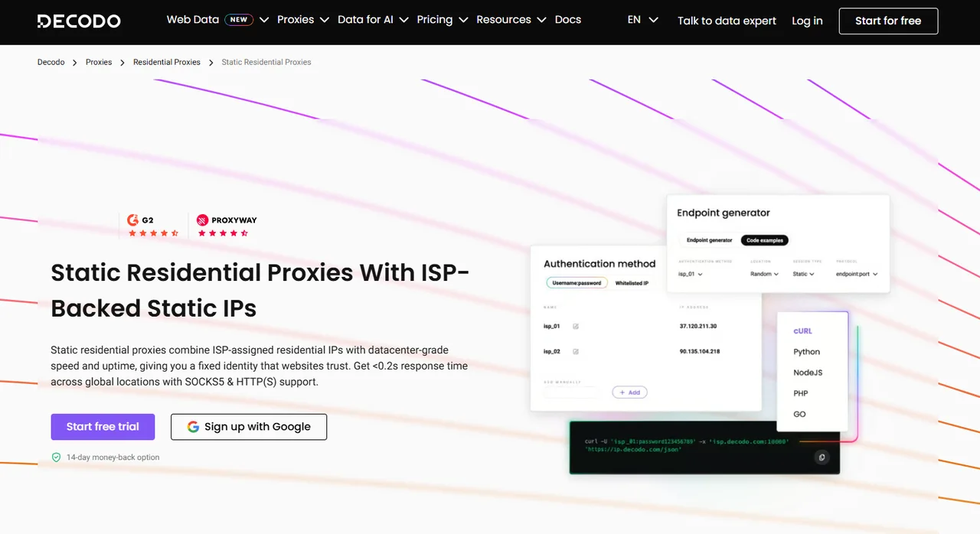980x534 pixels.
Task: Click the isp_01 name in the table
Action: [551, 327]
